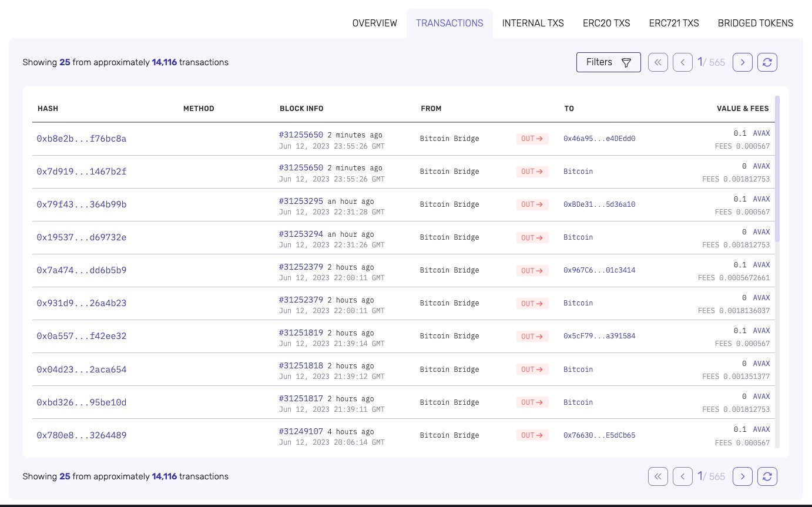Open transaction hash 0x0a557...f42ee32
The image size is (812, 507).
click(x=82, y=336)
